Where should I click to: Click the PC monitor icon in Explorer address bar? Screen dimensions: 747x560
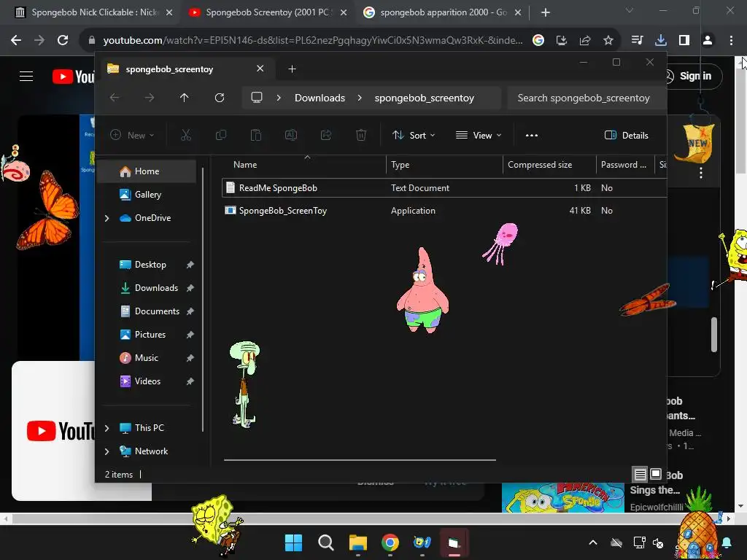point(257,98)
